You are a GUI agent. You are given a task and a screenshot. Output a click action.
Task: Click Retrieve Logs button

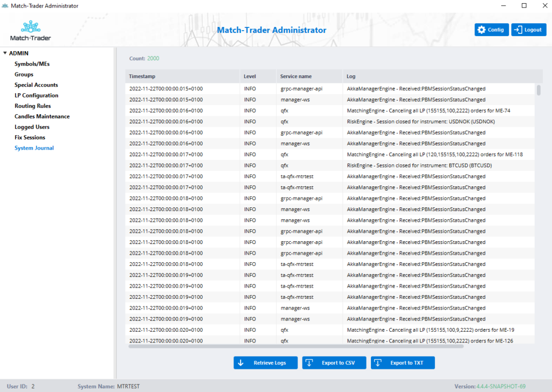265,363
